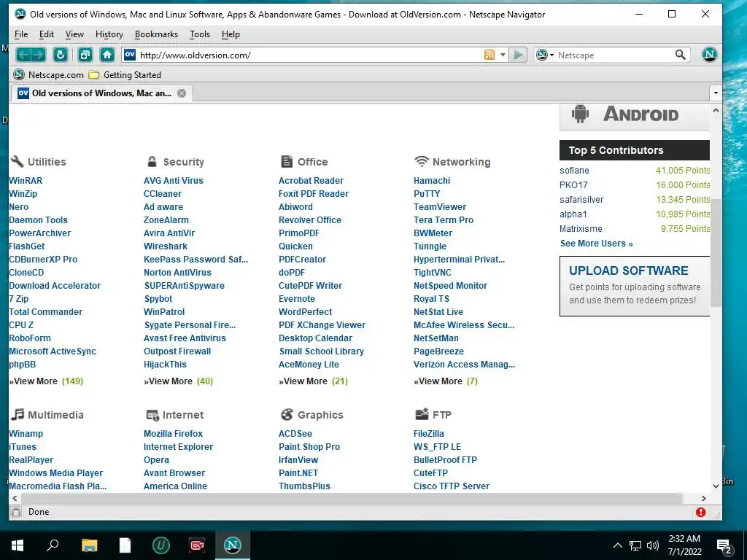This screenshot has height=560, width=747.
Task: Open the WinRAR link
Action: (x=26, y=181)
